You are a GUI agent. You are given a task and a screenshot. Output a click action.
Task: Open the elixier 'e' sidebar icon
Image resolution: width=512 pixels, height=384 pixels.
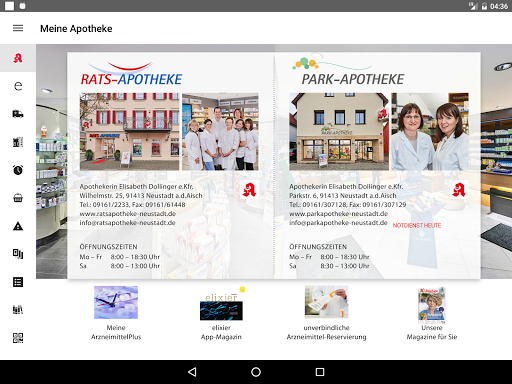click(18, 86)
